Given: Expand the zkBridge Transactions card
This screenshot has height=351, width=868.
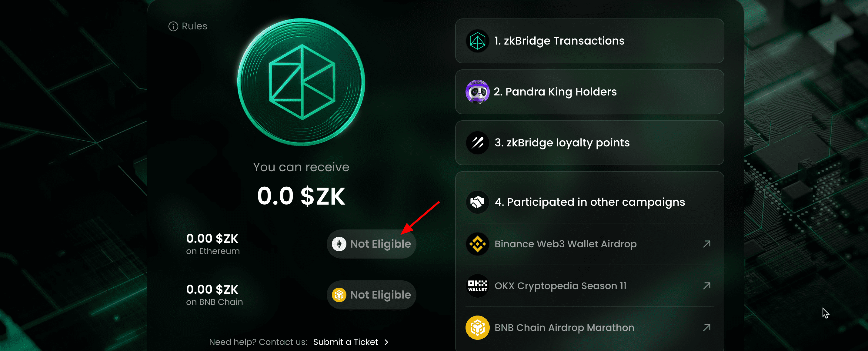Looking at the screenshot, I should (590, 41).
